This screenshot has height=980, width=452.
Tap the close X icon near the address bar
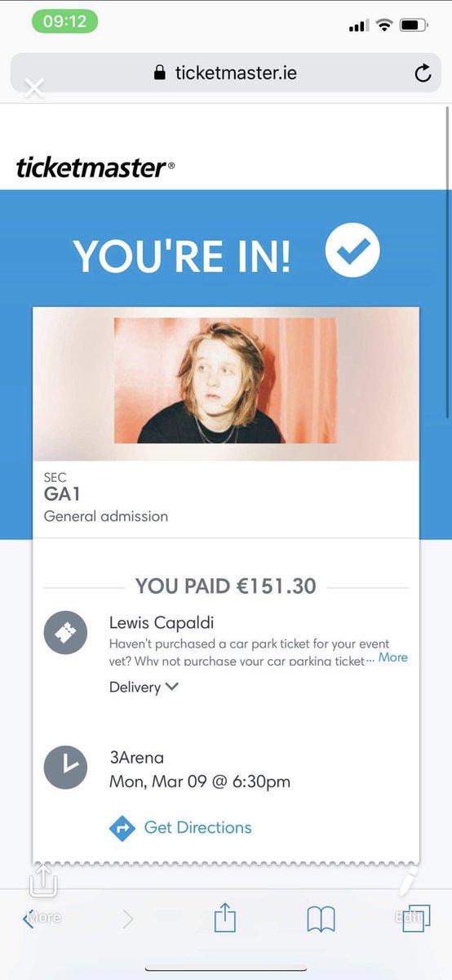[x=33, y=87]
